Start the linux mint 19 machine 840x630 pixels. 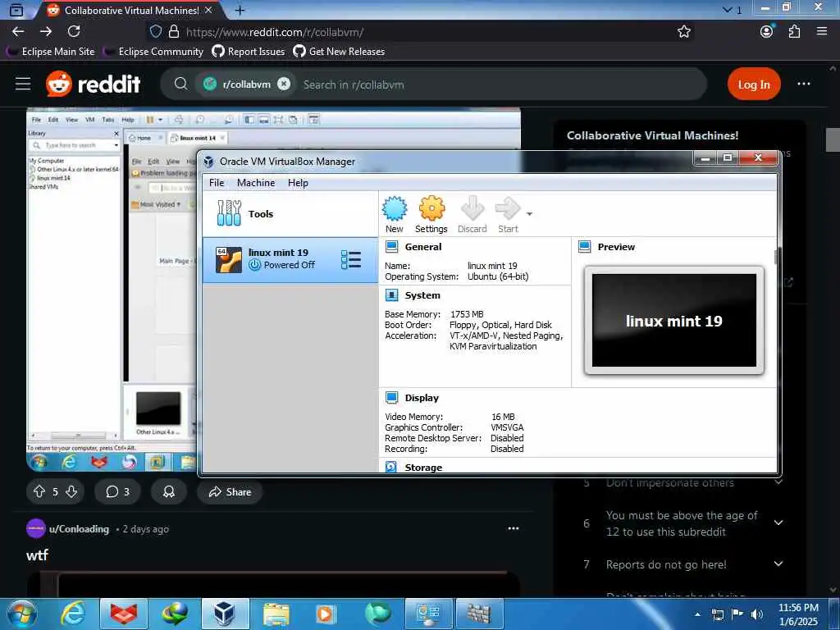click(x=508, y=214)
